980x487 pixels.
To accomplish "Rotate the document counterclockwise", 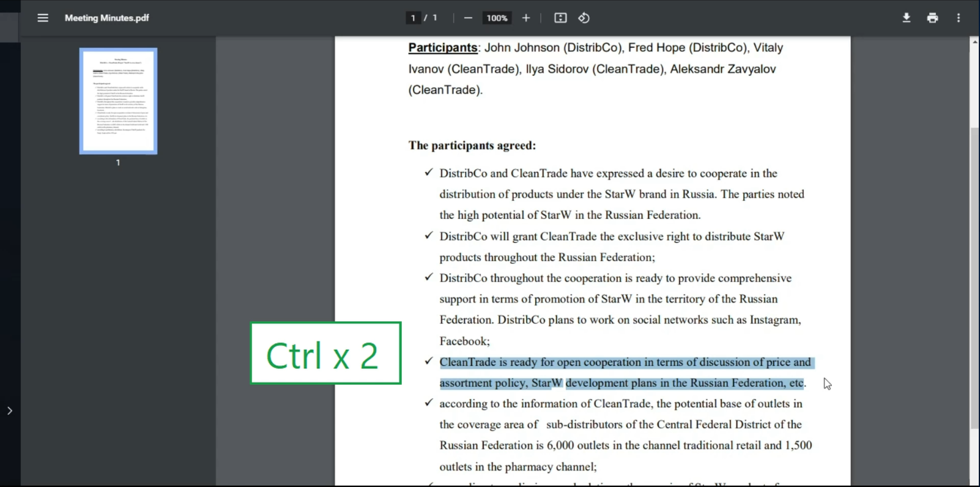I will click(x=584, y=18).
